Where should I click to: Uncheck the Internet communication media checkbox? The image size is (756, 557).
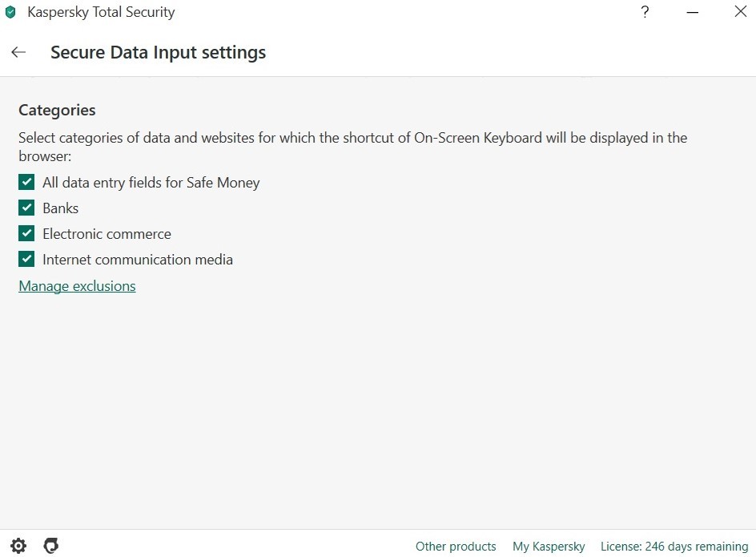pyautogui.click(x=26, y=259)
